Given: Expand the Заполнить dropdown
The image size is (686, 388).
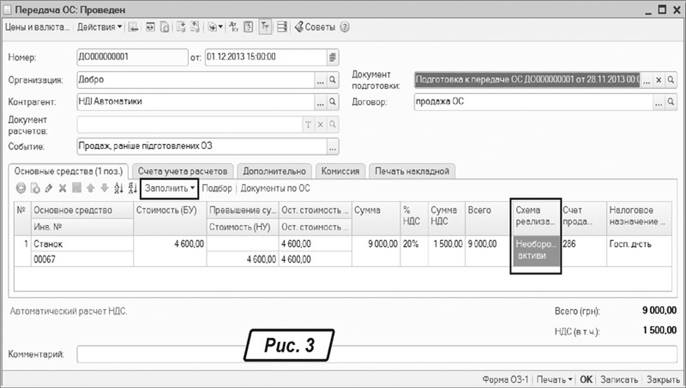Looking at the screenshot, I should (x=169, y=189).
